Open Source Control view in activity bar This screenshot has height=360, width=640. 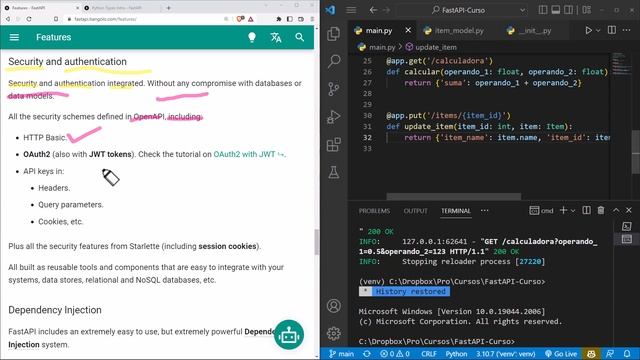333,89
